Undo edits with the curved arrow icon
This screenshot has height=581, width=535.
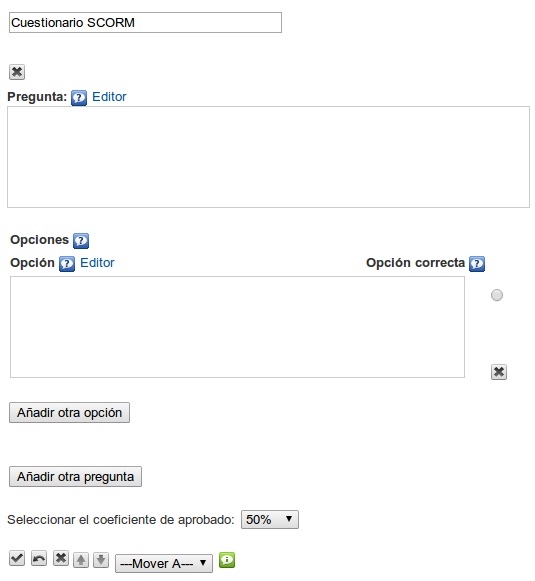(39, 558)
